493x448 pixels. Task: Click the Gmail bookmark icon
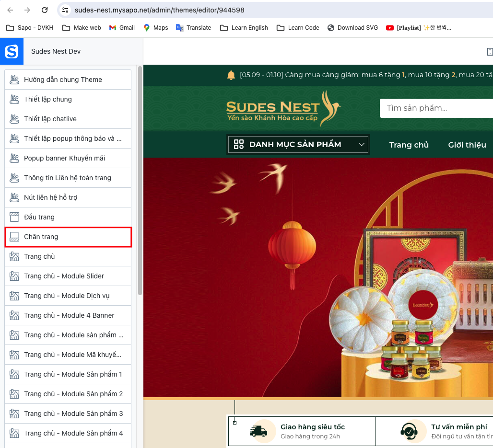point(113,28)
